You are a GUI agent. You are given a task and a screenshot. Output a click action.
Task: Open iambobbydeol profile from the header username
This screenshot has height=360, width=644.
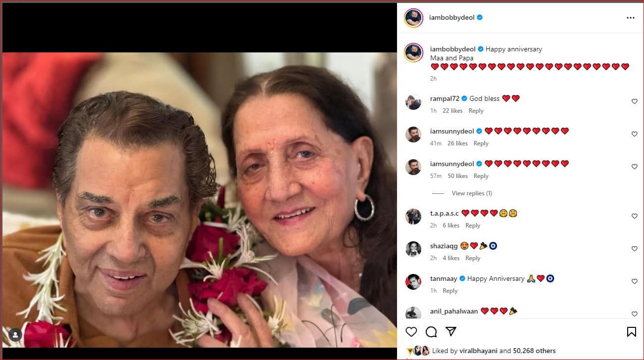coord(451,18)
